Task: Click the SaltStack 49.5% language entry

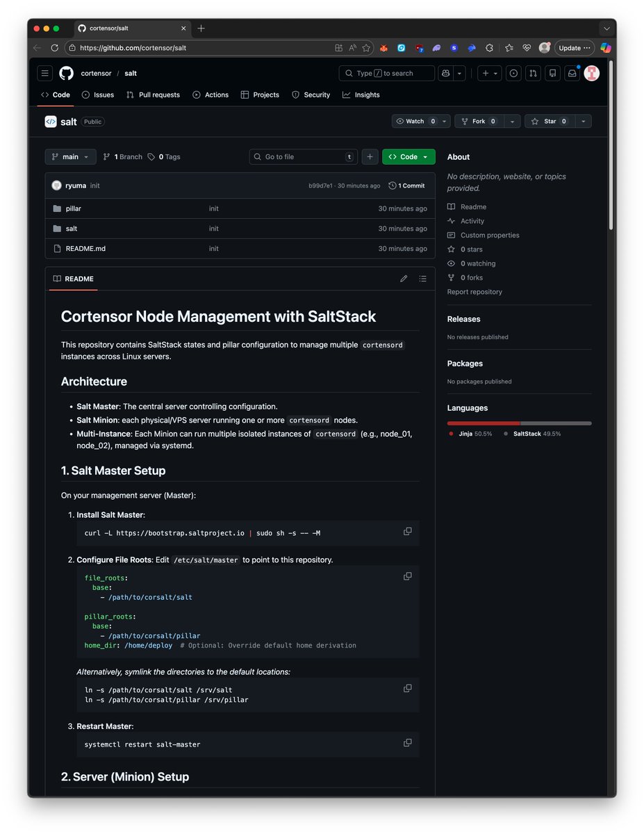Action: pos(532,434)
